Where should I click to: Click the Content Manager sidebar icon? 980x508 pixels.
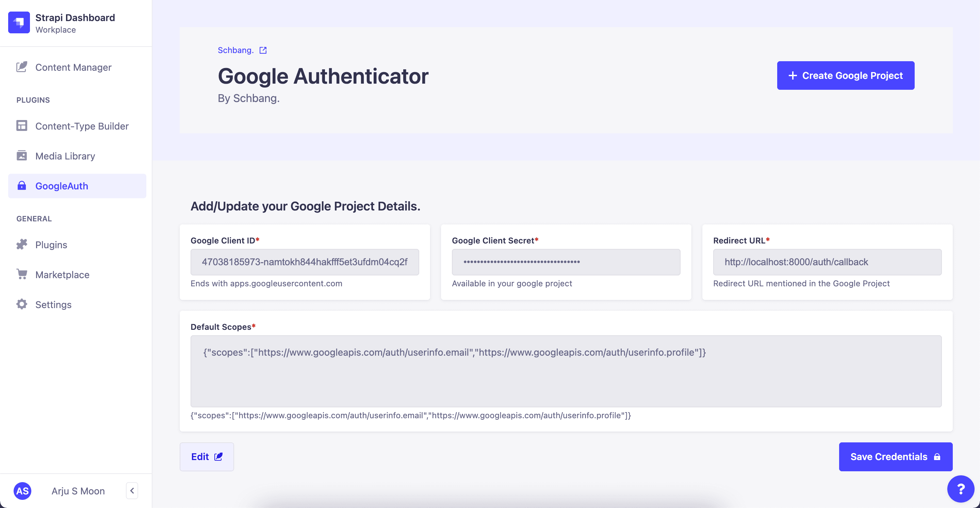click(x=21, y=67)
